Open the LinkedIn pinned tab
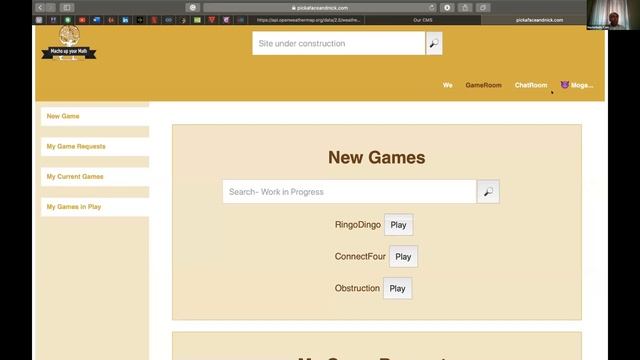Viewport: 640px width, 360px height. (125, 20)
